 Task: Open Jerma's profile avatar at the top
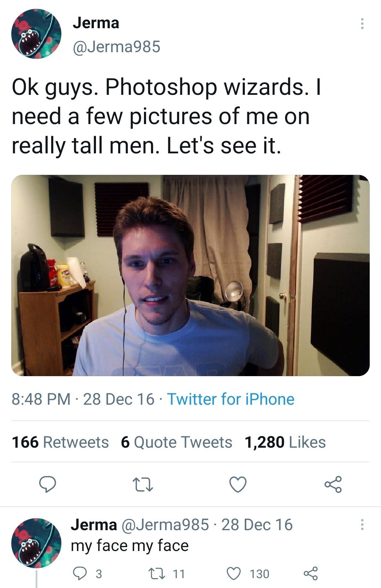point(36,34)
